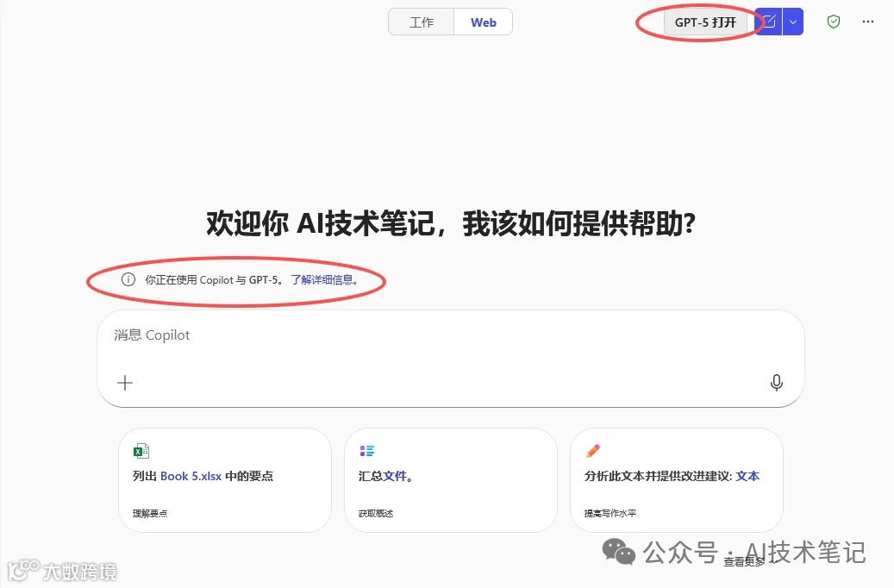
Task: Select the 分析此文本并提供改进建议 card
Action: tap(676, 480)
